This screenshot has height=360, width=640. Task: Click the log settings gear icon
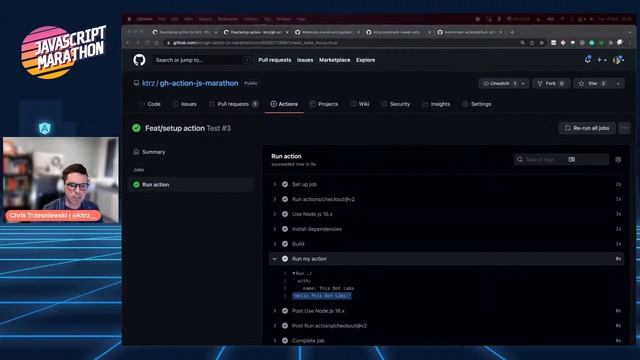tap(618, 159)
